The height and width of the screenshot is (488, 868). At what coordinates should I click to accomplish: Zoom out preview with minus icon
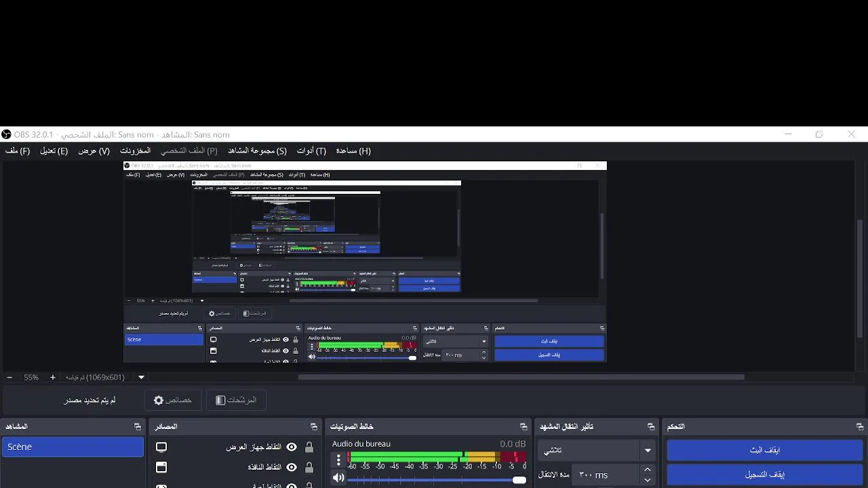pyautogui.click(x=9, y=378)
